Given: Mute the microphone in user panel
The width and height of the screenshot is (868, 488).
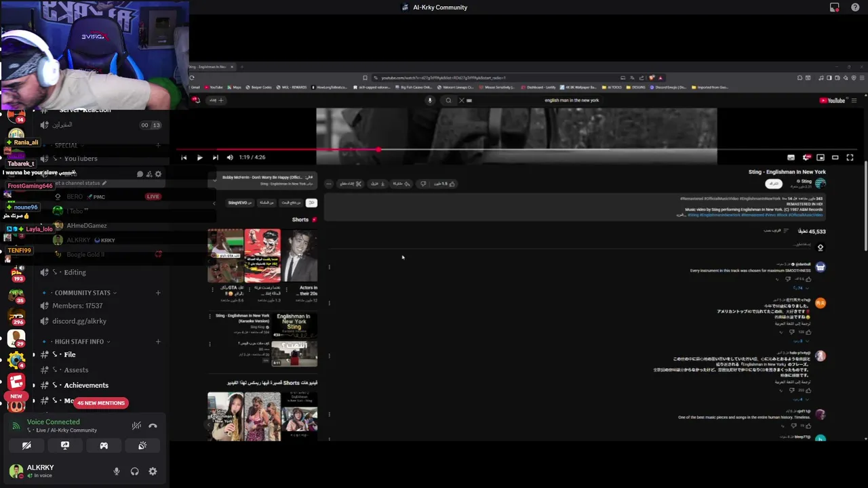Looking at the screenshot, I should (x=117, y=472).
